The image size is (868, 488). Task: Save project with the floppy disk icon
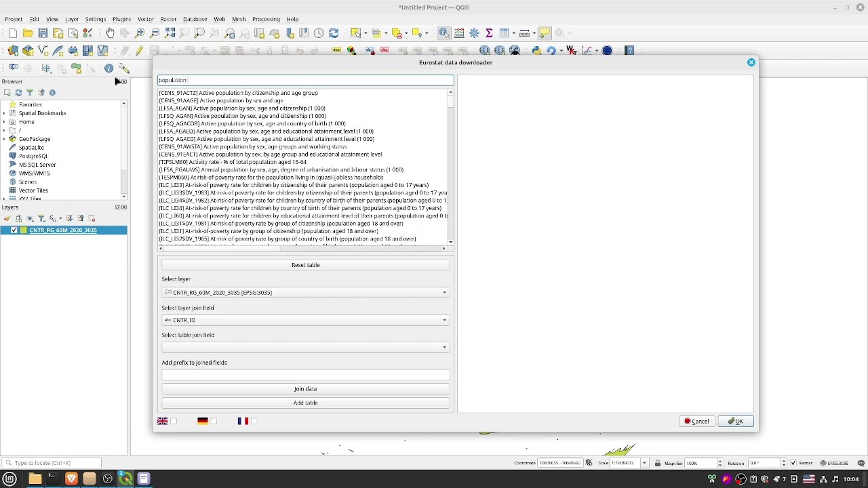coord(43,33)
